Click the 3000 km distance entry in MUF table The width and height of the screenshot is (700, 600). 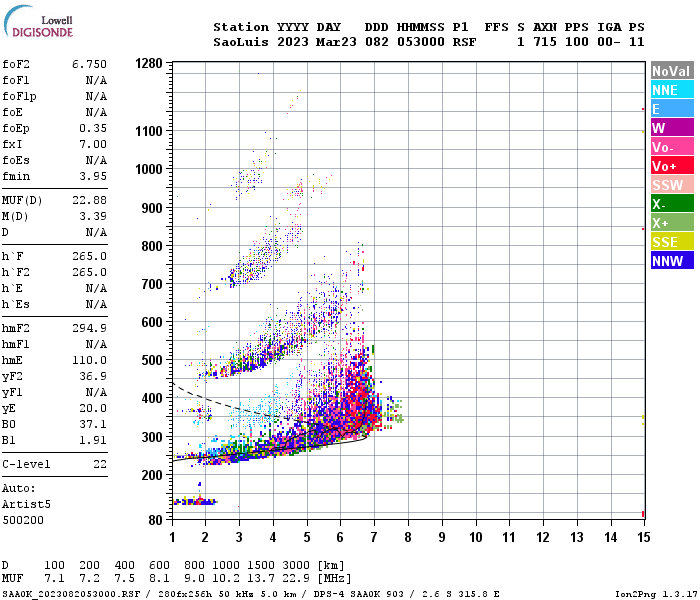pos(296,565)
